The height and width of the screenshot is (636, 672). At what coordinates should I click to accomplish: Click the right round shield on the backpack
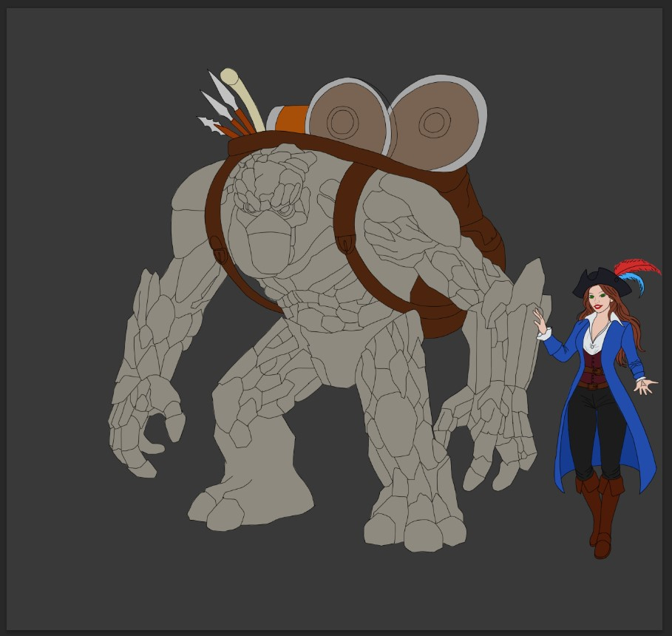tap(436, 122)
